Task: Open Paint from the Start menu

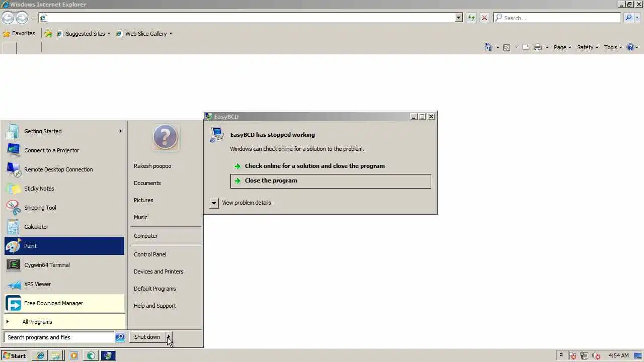Action: point(64,246)
